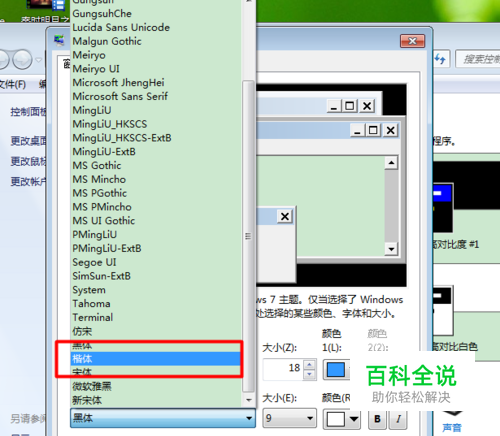Select Lucida Sans Unicode font

[156, 27]
